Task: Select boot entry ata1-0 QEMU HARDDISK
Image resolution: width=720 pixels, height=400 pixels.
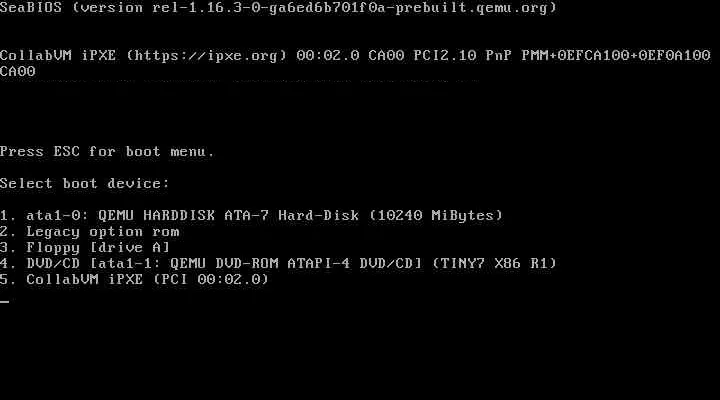Action: pos(251,215)
